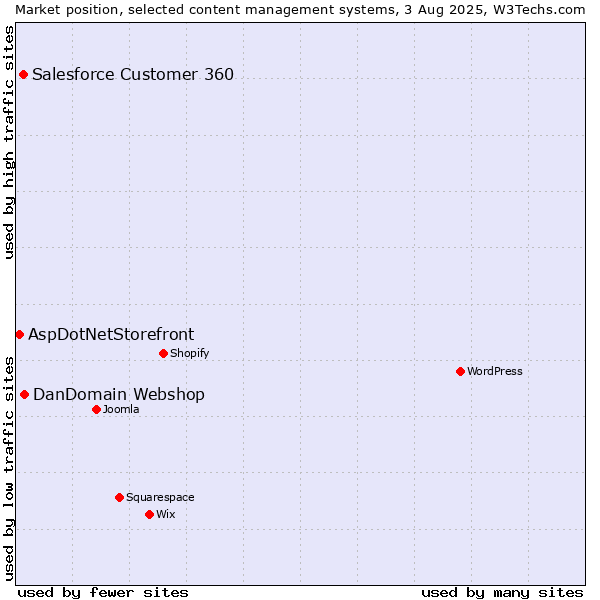Click the Wix red data point
Screen dimensions: 600x600
(150, 515)
